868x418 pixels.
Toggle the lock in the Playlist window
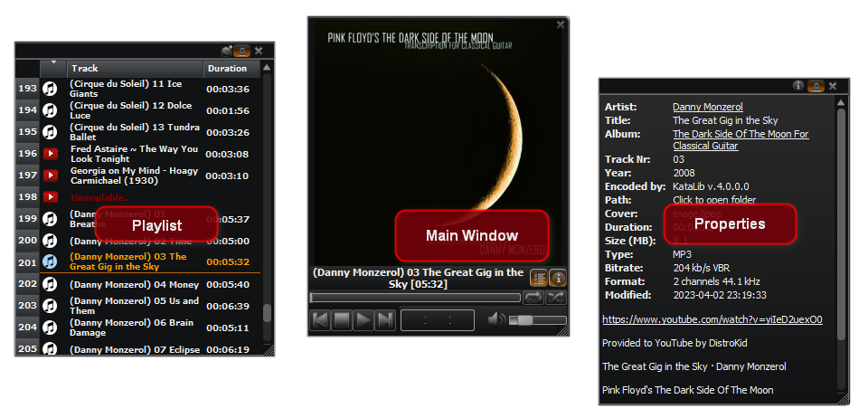tap(242, 52)
